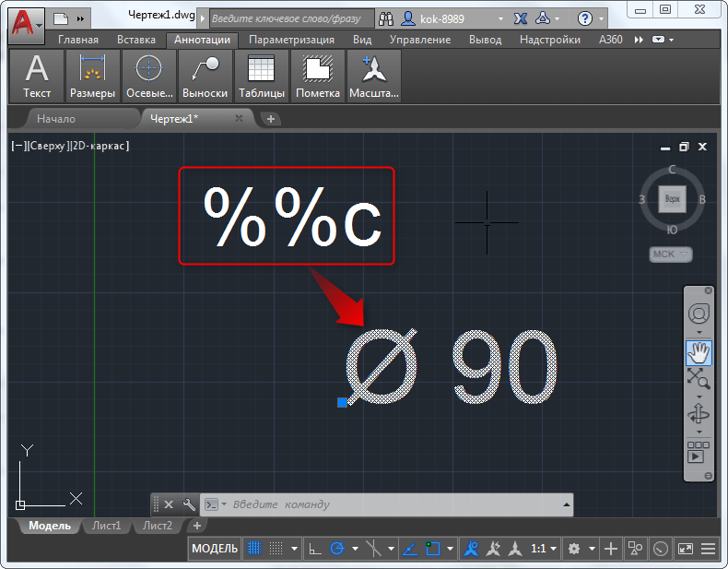
Task: Toggle show annotation objects icon
Action: click(x=471, y=549)
